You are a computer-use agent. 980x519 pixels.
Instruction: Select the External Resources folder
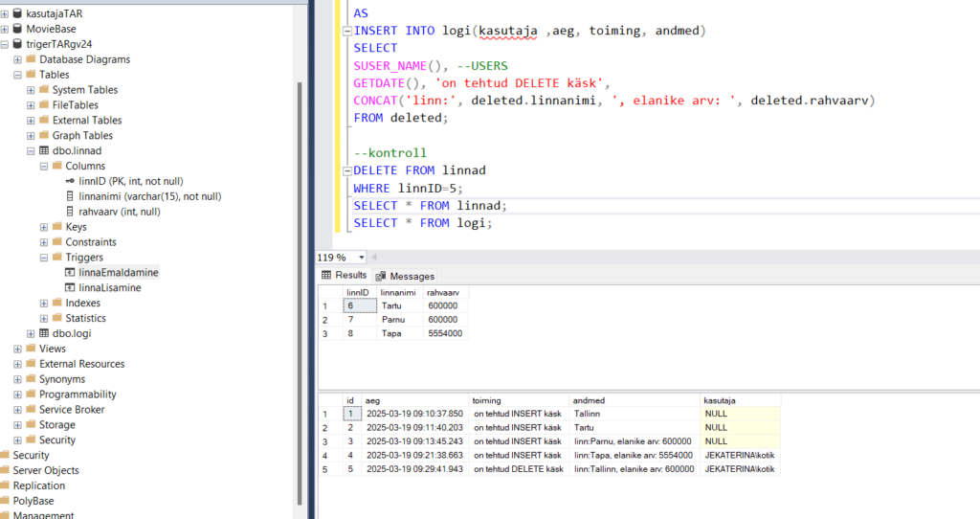(82, 364)
